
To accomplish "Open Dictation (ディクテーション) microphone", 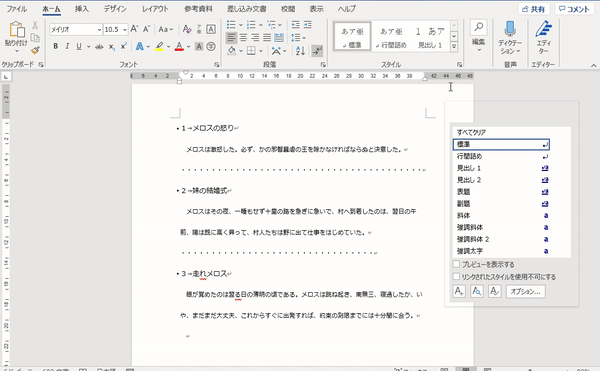I will click(x=510, y=37).
